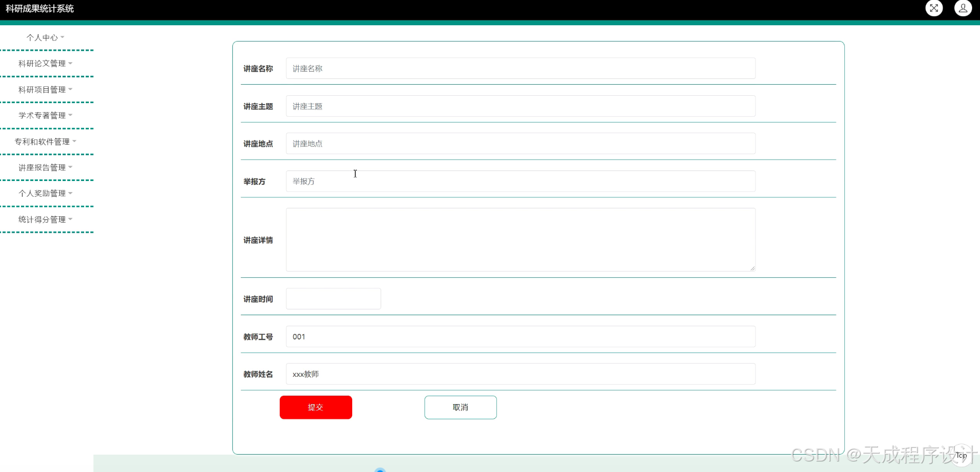Viewport: 980px width, 472px height.
Task: Click into the 讲座地点 input
Action: tap(520, 144)
